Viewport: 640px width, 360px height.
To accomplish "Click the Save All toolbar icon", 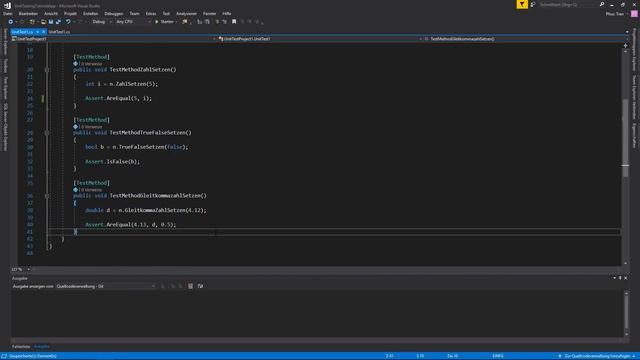I will coord(58,22).
